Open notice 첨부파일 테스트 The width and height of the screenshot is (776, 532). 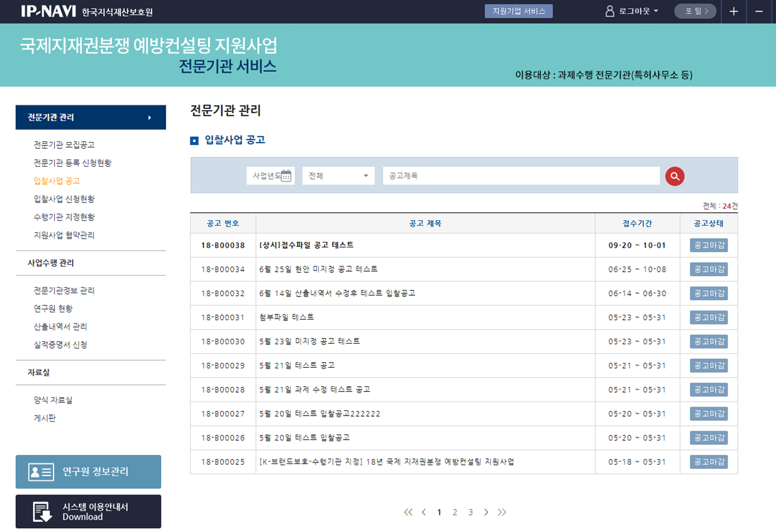click(286, 317)
